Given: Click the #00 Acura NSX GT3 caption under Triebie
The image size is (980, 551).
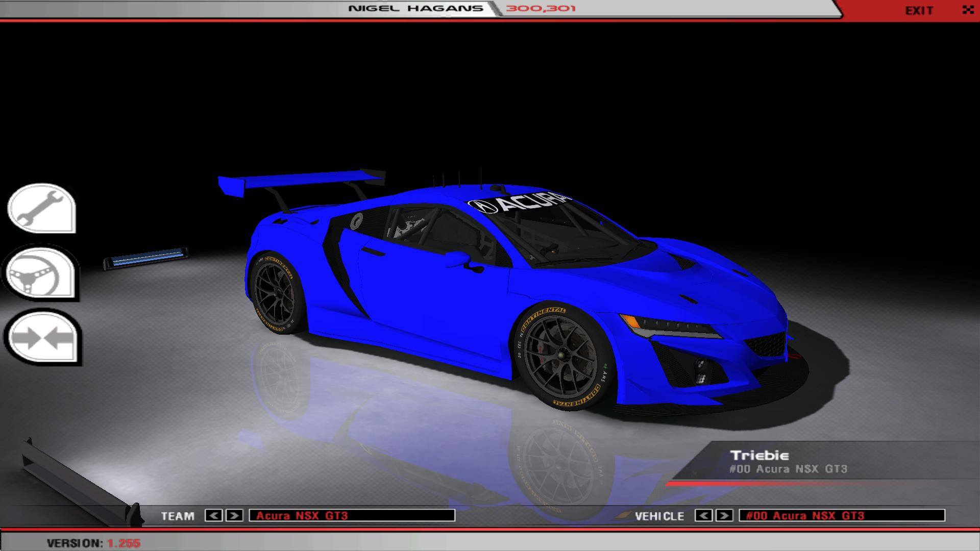Looking at the screenshot, I should 788,469.
